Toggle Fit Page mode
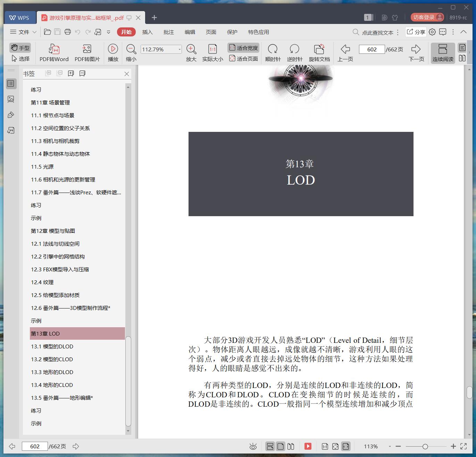The width and height of the screenshot is (476, 457). [243, 59]
